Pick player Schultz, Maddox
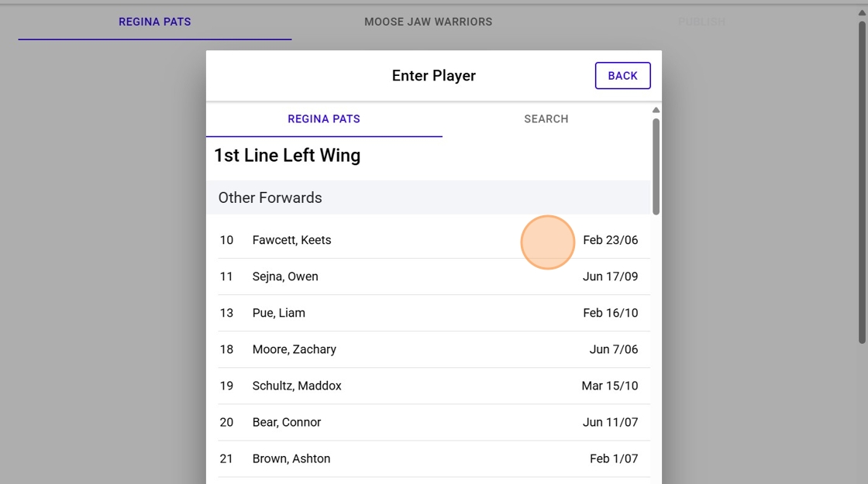868x484 pixels. click(297, 386)
